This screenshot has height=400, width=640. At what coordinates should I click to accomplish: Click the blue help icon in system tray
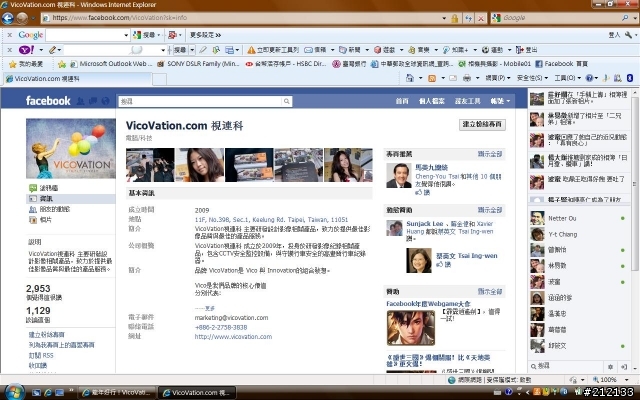pyautogui.click(x=509, y=392)
